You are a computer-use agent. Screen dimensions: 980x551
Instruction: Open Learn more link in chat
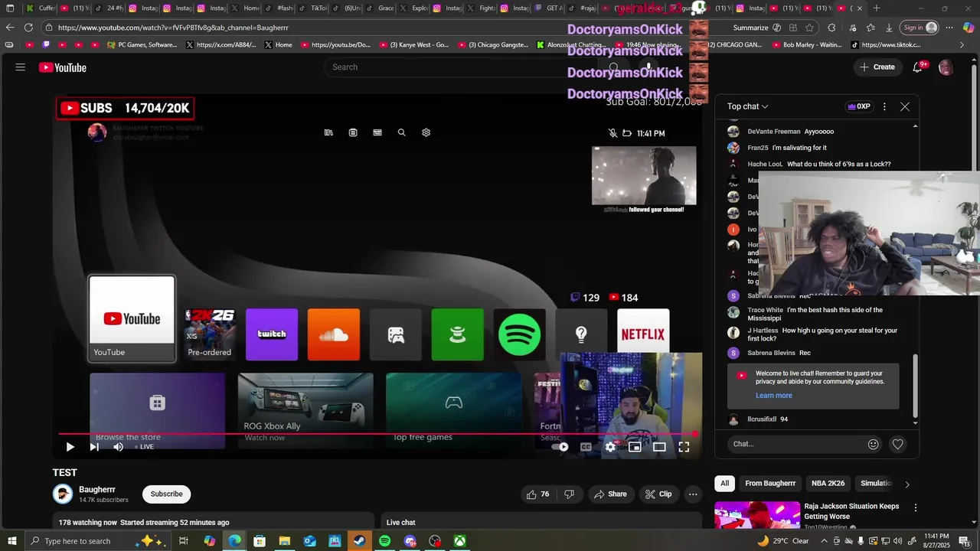pyautogui.click(x=774, y=396)
